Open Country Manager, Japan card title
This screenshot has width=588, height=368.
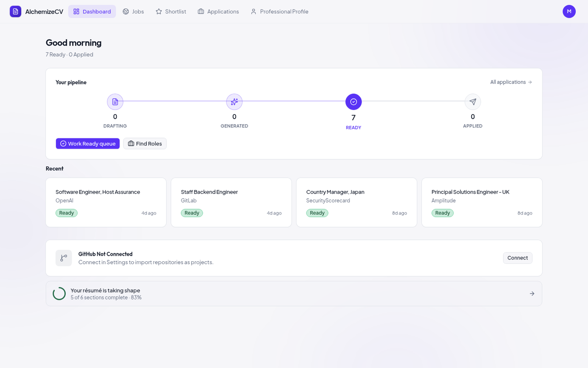tap(335, 192)
